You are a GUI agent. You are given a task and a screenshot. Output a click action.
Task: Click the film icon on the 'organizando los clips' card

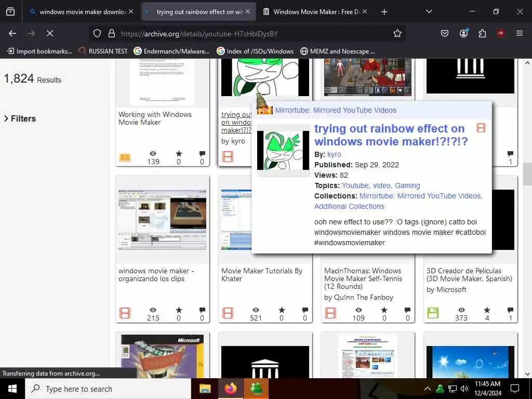point(125,313)
